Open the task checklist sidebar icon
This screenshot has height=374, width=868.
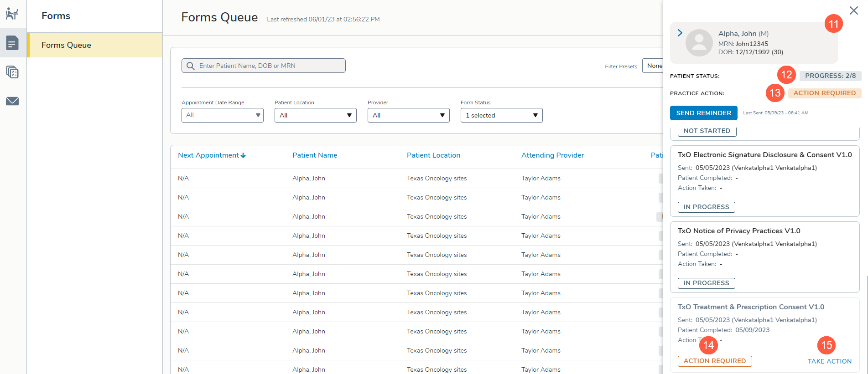click(x=12, y=72)
